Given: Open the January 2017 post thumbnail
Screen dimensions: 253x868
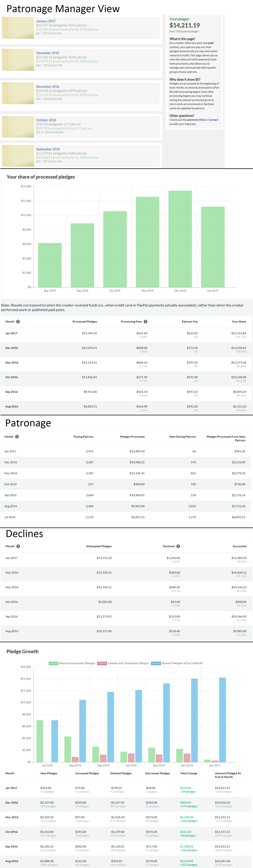Looking at the screenshot, I should click(x=18, y=28).
